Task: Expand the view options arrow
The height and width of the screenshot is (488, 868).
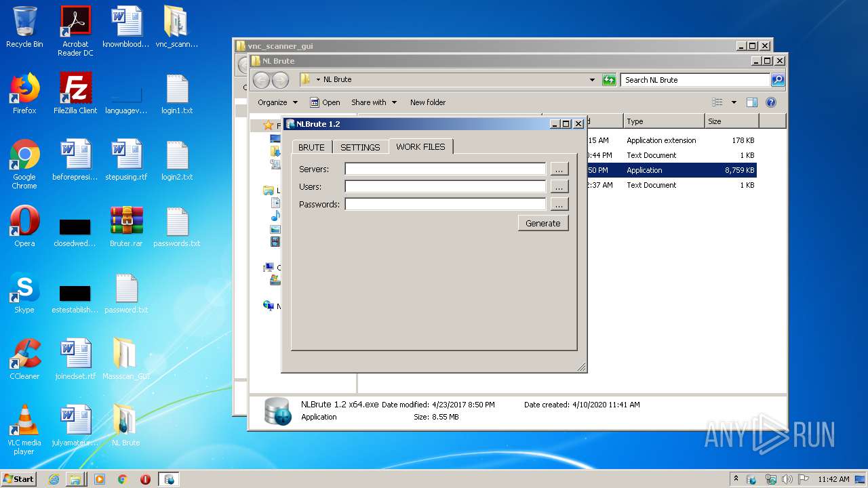Action: click(734, 102)
